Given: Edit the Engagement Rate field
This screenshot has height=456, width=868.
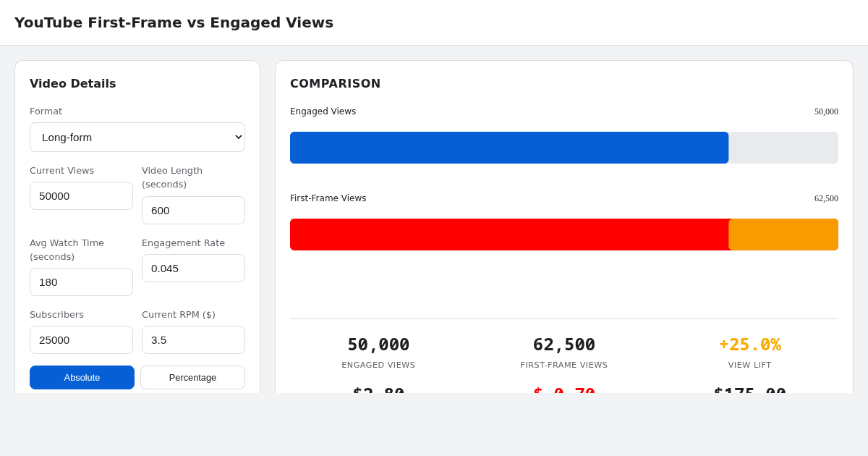Looking at the screenshot, I should pyautogui.click(x=193, y=268).
